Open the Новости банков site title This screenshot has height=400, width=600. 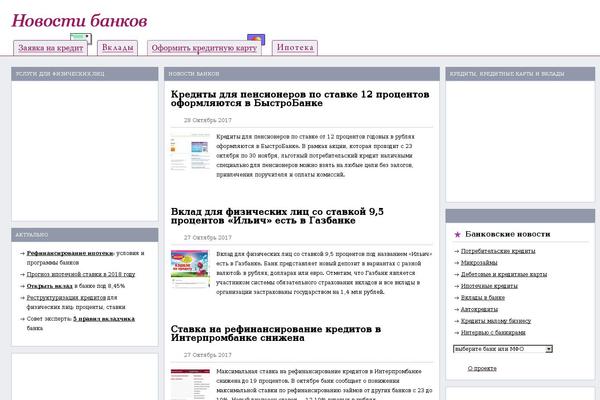(79, 21)
